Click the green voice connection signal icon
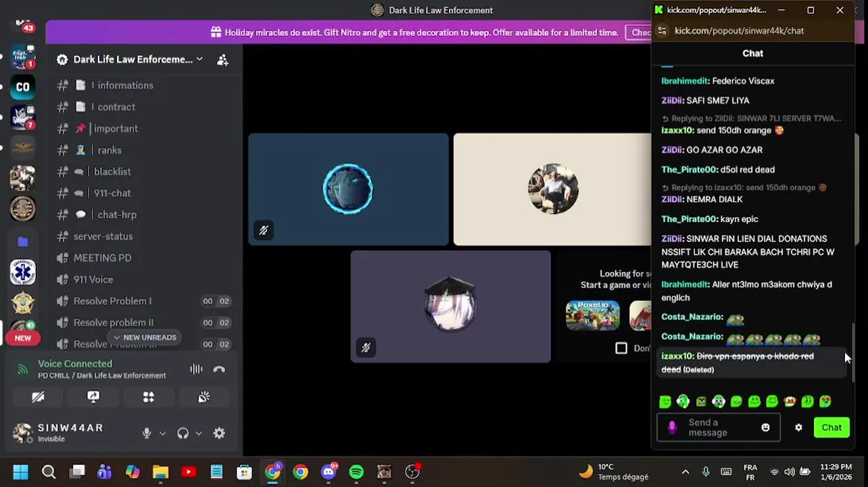 tap(23, 369)
